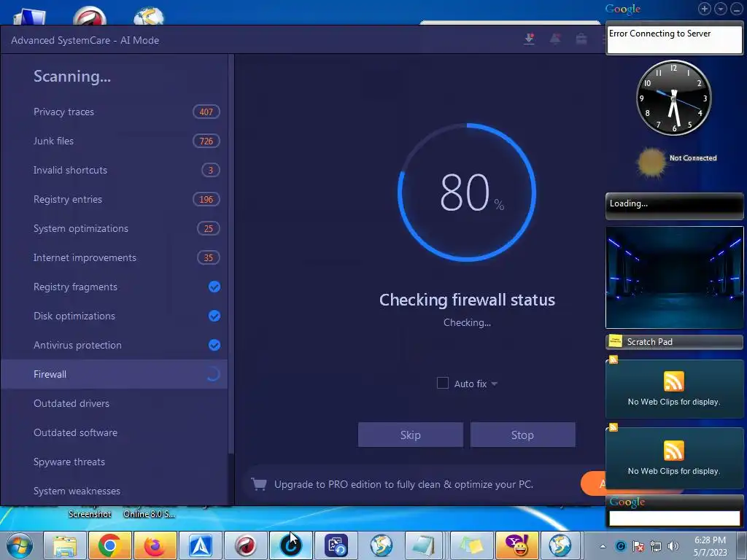Click the scan list vertical scrollbar
The height and width of the screenshot is (560, 747).
pyautogui.click(x=231, y=253)
